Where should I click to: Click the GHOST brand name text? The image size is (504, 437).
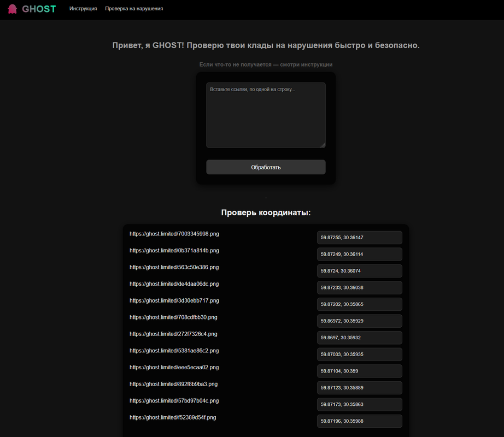pyautogui.click(x=39, y=9)
